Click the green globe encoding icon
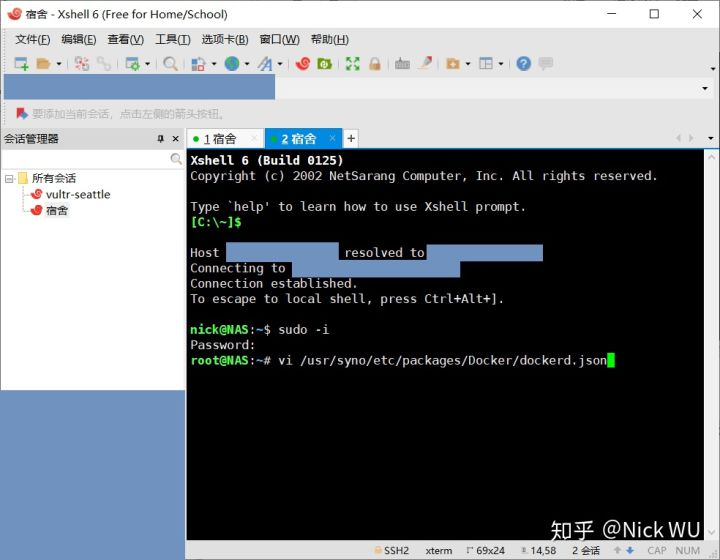Image resolution: width=720 pixels, height=560 pixels. (232, 63)
